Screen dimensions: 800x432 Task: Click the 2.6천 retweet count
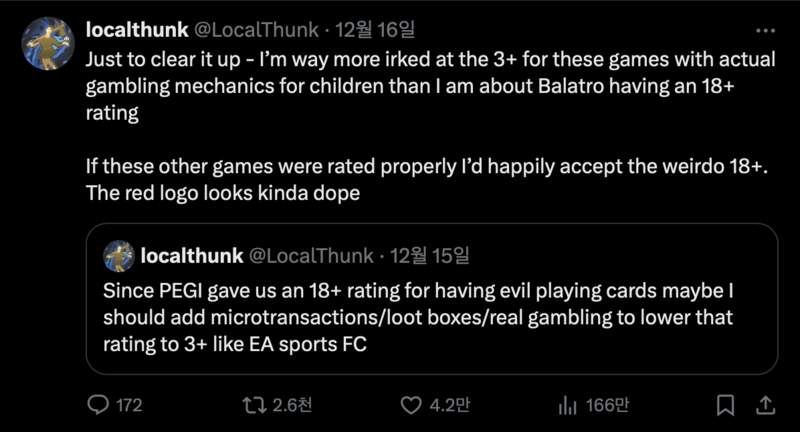coord(292,405)
